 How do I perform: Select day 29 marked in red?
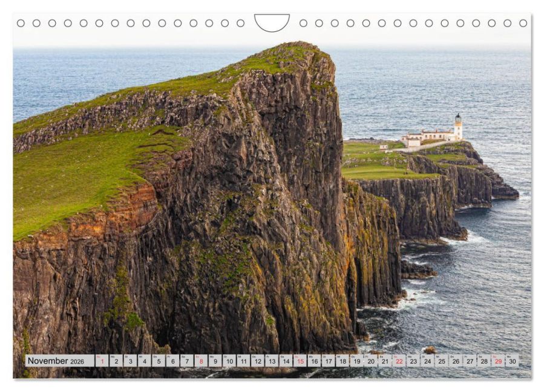[x=498, y=361]
